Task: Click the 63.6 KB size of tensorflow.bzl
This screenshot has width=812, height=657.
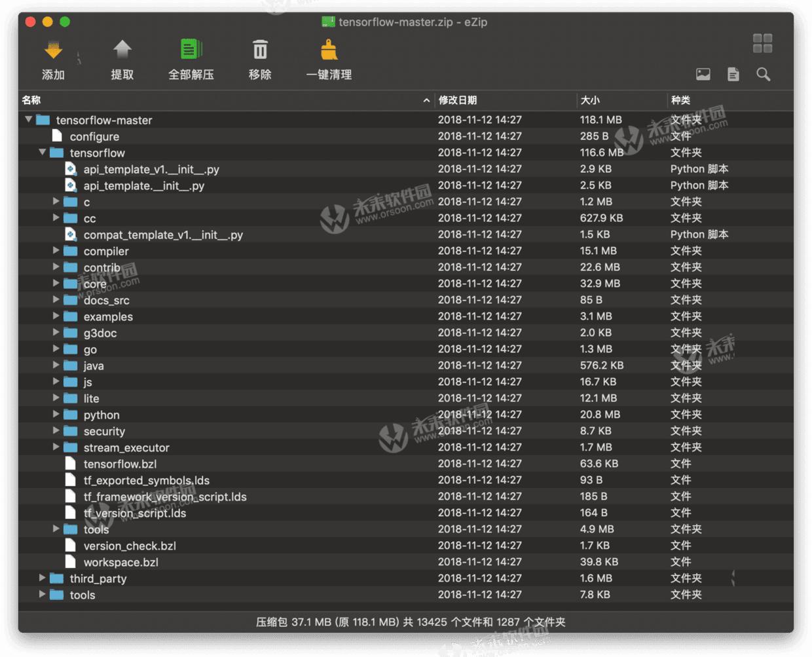Action: pos(599,464)
